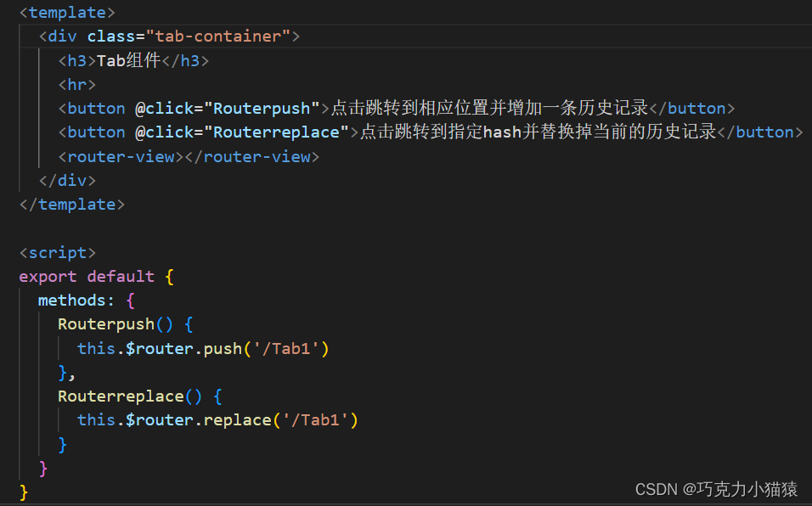Click the export default keyword line
812x506 pixels.
(x=96, y=276)
